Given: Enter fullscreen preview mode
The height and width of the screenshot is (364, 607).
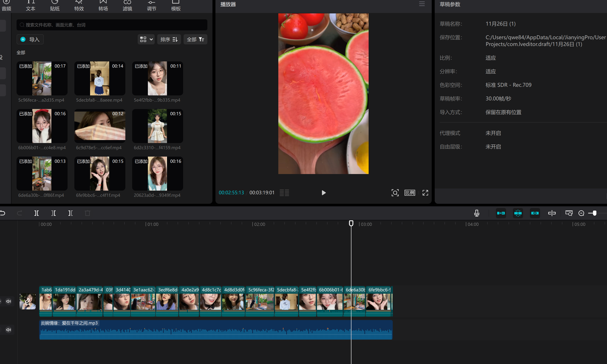Looking at the screenshot, I should pos(425,193).
